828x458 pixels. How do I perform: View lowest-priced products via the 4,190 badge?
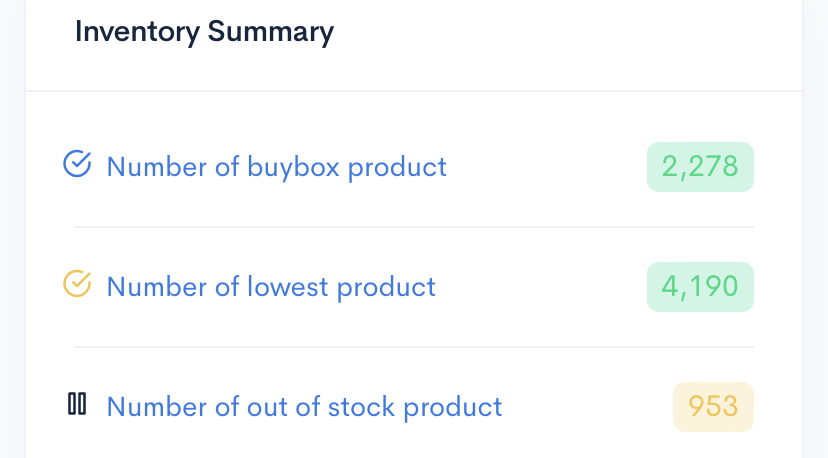coord(700,287)
